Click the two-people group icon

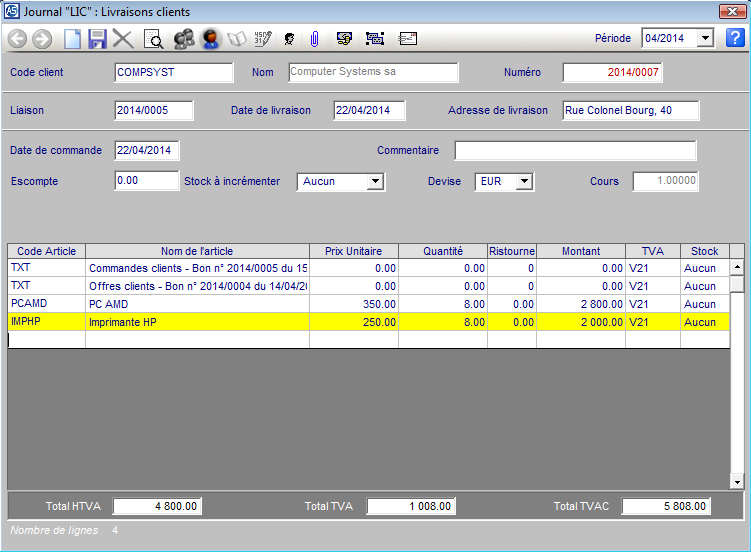pos(183,39)
